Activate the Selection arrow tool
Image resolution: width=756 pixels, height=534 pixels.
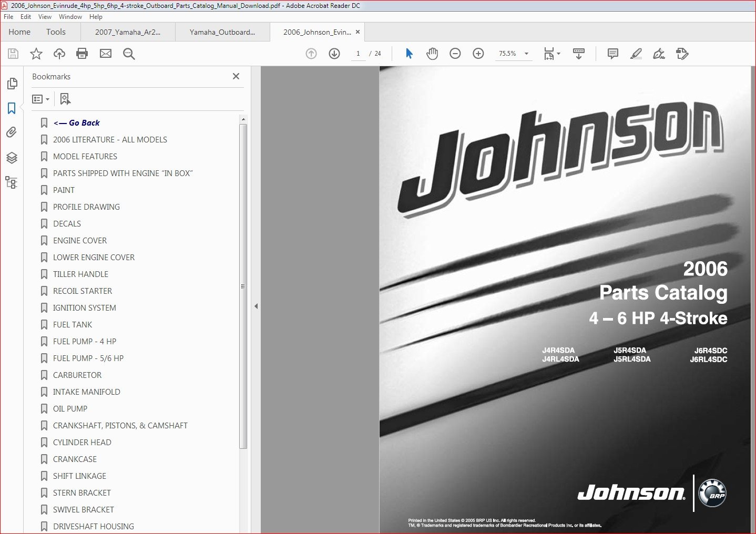click(x=409, y=54)
